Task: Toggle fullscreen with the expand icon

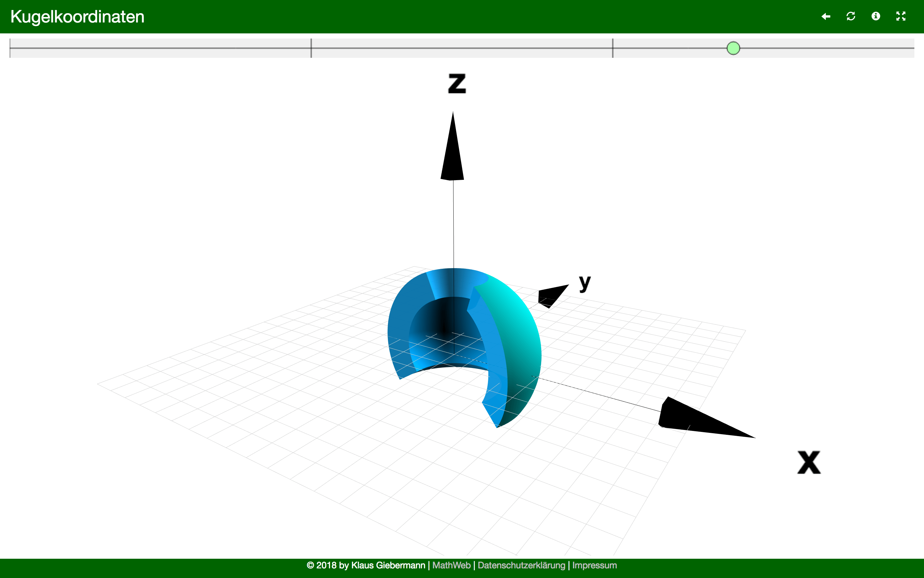Action: [x=901, y=16]
